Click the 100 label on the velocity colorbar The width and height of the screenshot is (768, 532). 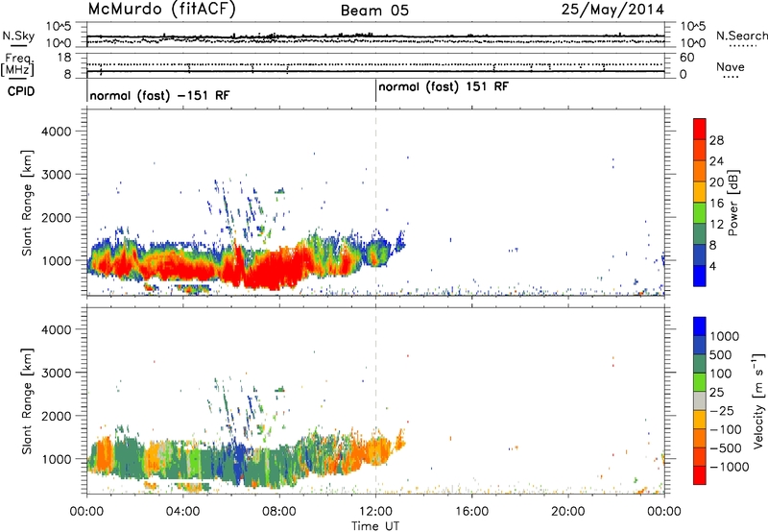(x=720, y=374)
